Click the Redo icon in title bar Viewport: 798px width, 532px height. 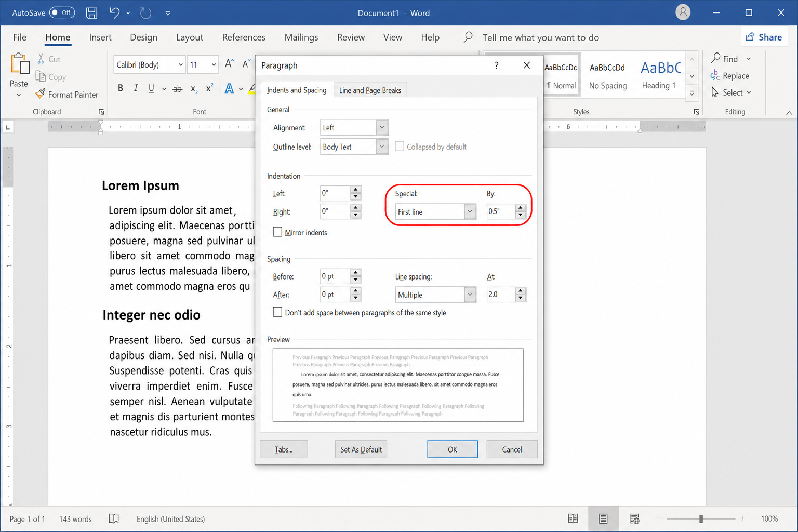pyautogui.click(x=146, y=13)
